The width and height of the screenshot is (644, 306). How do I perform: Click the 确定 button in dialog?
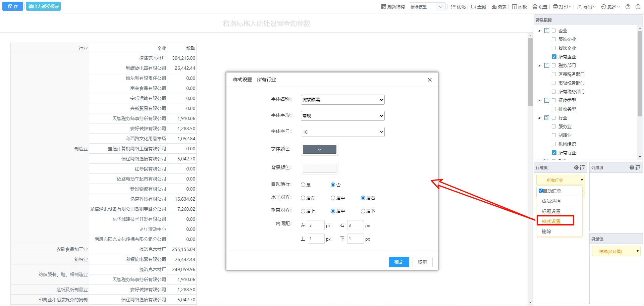tap(399, 262)
